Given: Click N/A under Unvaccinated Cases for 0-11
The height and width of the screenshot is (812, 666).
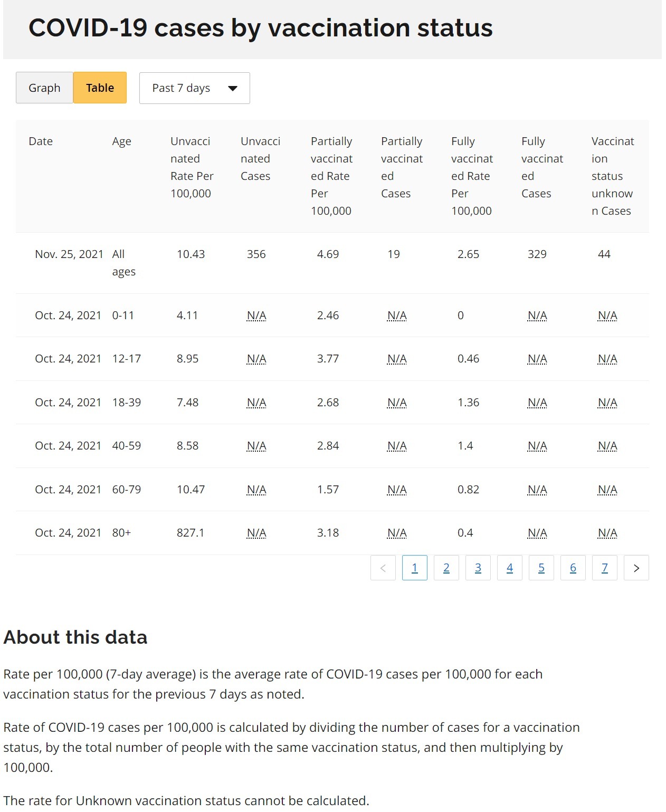Looking at the screenshot, I should coord(256,316).
